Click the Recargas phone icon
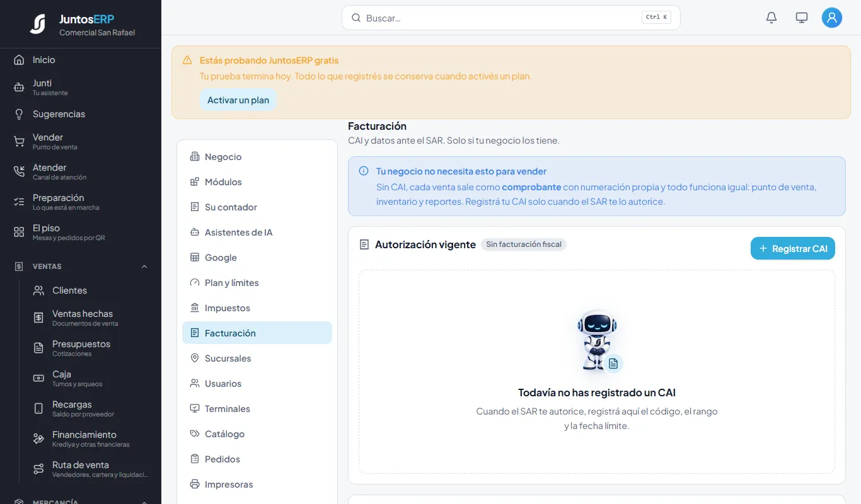 (38, 408)
